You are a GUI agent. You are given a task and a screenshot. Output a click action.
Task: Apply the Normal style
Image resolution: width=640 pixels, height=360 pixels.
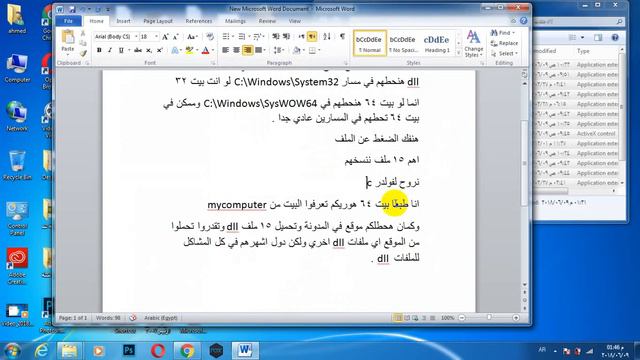pyautogui.click(x=369, y=43)
